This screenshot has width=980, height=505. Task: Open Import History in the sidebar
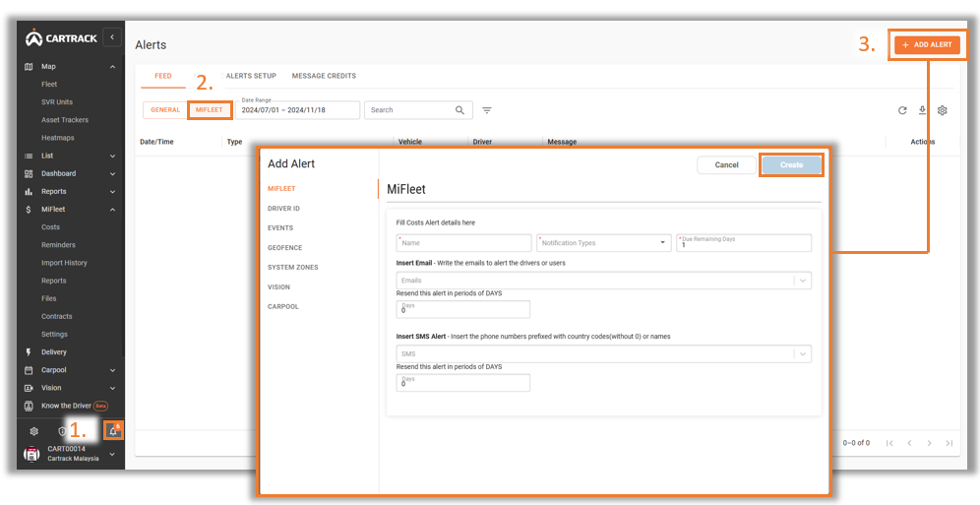[x=64, y=263]
